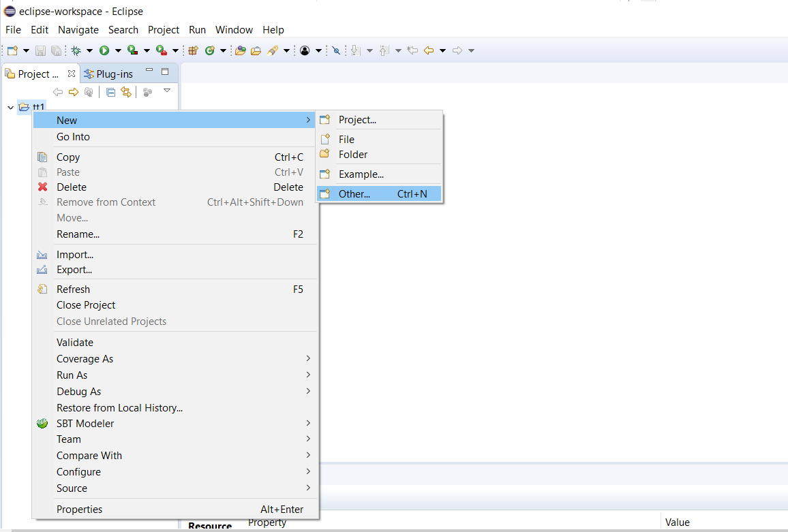Viewport: 788px width, 532px height.
Task: Open the Debug dropdown arrow
Action: click(89, 50)
